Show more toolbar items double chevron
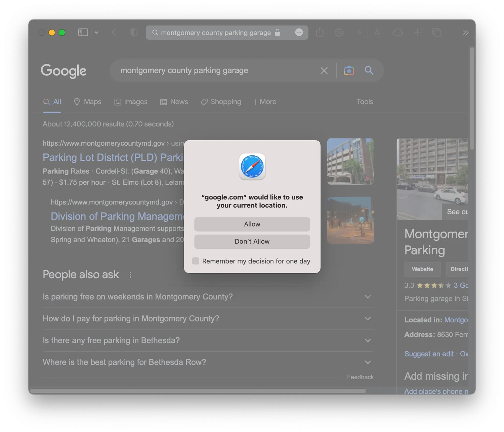The height and width of the screenshot is (432, 504). click(x=465, y=33)
